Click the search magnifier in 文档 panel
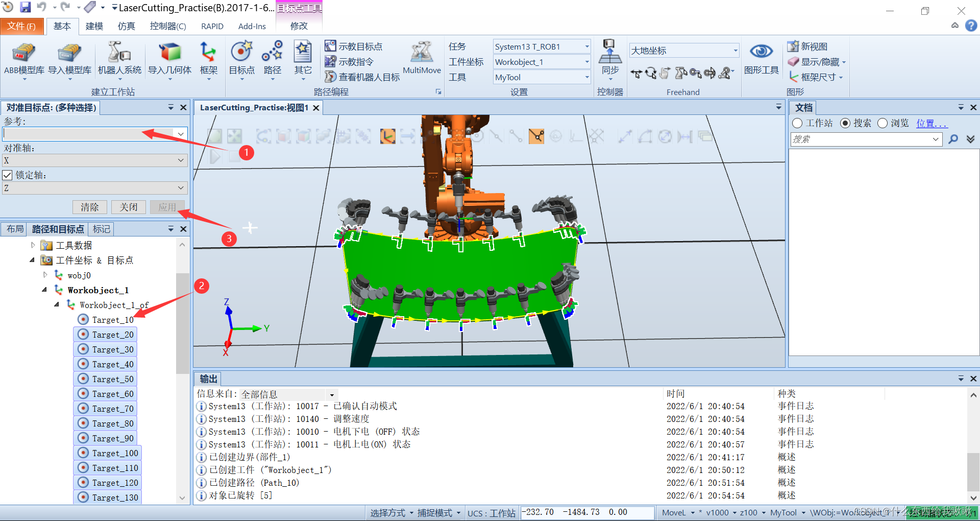Screen dimensions: 980x521 click(x=953, y=139)
